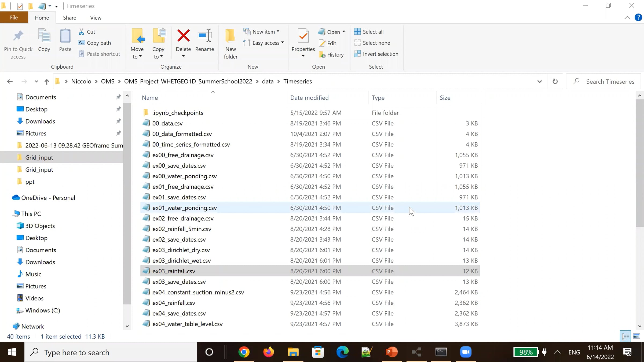Click the Windows Start button
Screen dimensions: 644x362
point(12,352)
